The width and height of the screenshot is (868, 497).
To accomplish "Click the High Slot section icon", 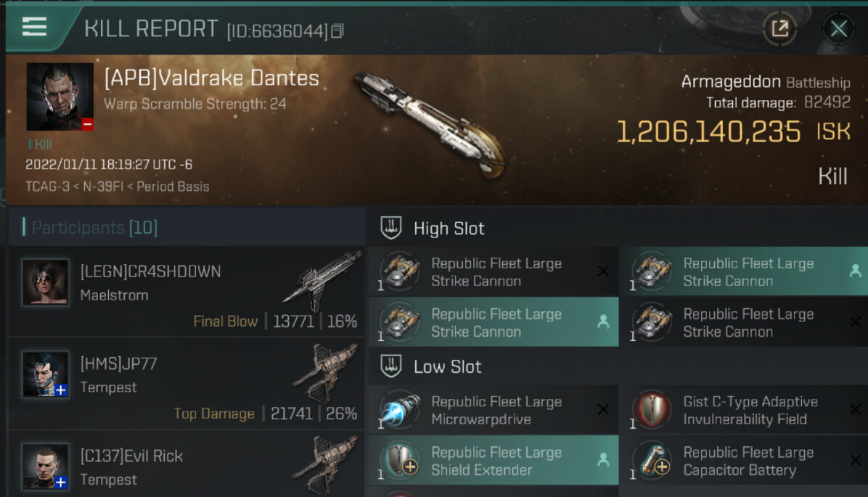I will (x=391, y=229).
